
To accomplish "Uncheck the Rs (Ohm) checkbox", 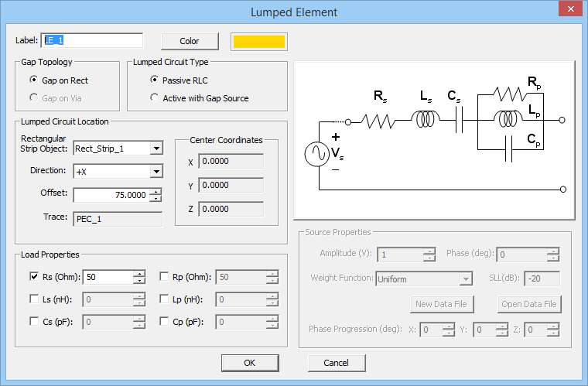I will tap(34, 276).
